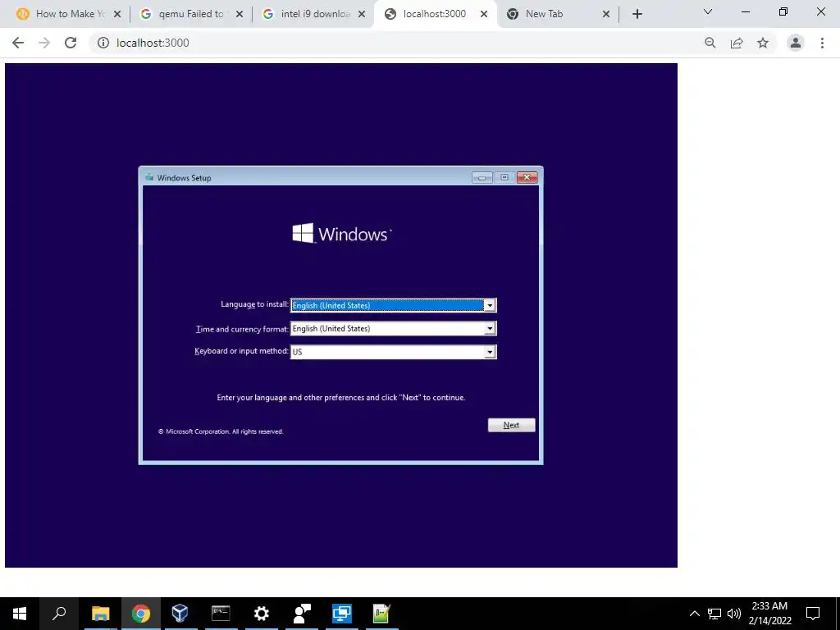Open the Chrome profile avatar
The image size is (840, 630).
[796, 43]
